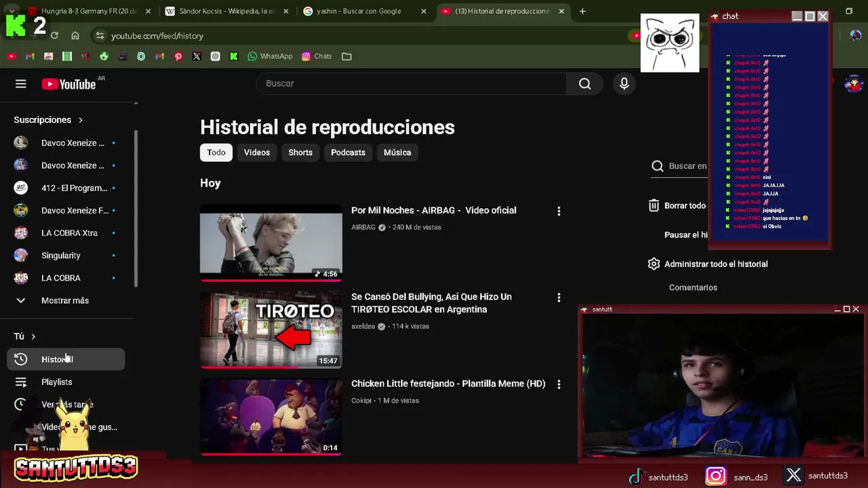This screenshot has height=488, width=868.
Task: Expand Suscripciones section chevron
Action: pos(81,120)
